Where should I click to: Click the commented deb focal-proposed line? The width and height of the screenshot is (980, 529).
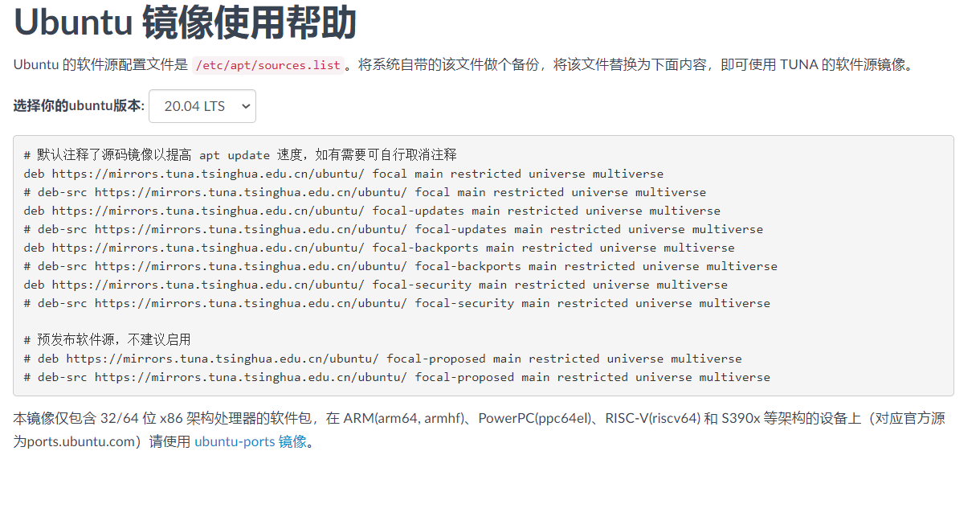383,359
